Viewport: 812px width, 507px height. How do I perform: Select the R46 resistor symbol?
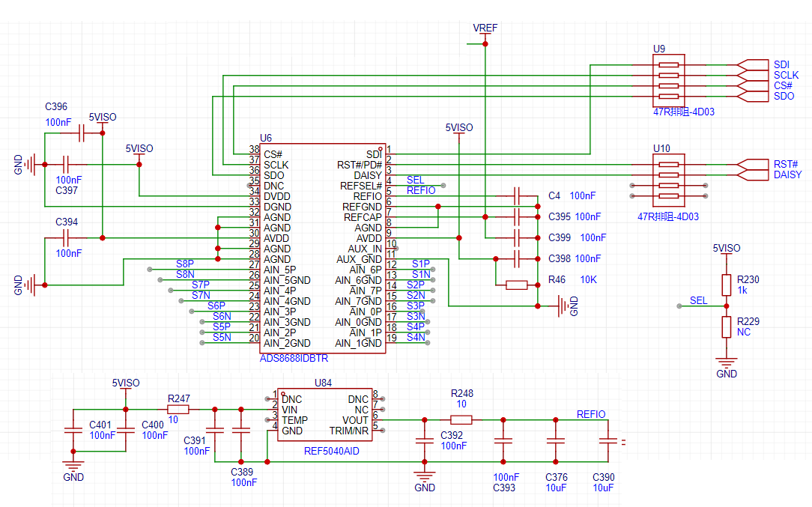(516, 285)
